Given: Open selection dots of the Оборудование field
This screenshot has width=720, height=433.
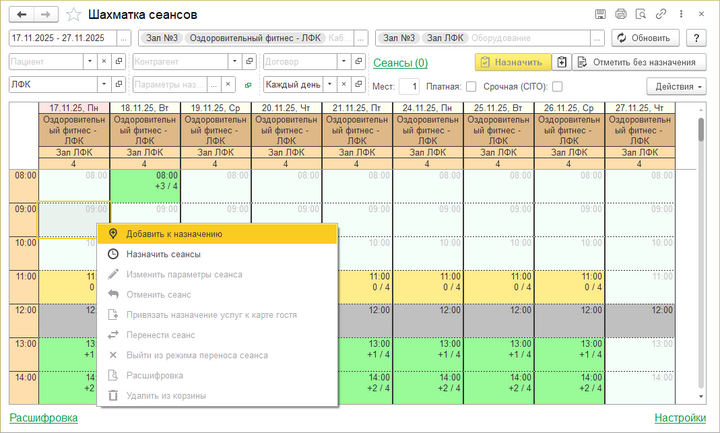Looking at the screenshot, I should tap(597, 38).
